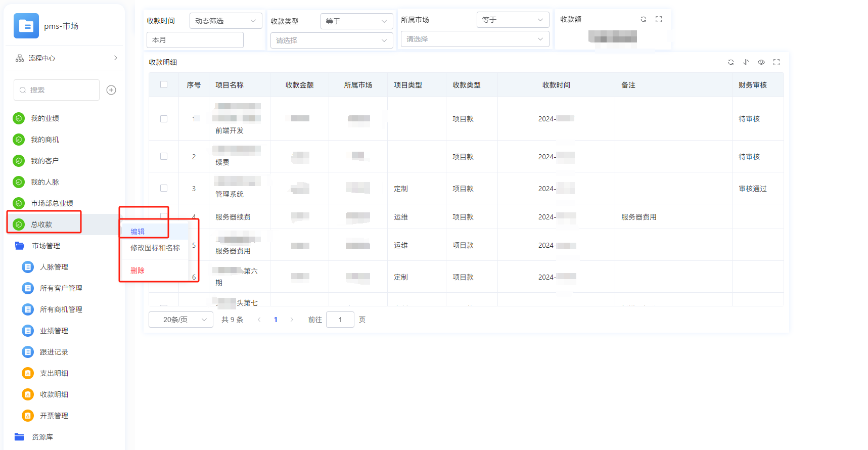Click the plus icon beside search box
Image resolution: width=868 pixels, height=450 pixels.
pos(111,90)
